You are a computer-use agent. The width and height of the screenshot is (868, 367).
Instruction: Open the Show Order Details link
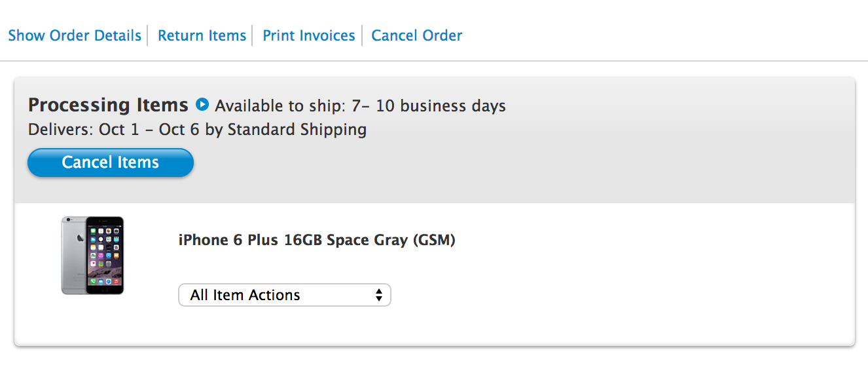coord(75,35)
